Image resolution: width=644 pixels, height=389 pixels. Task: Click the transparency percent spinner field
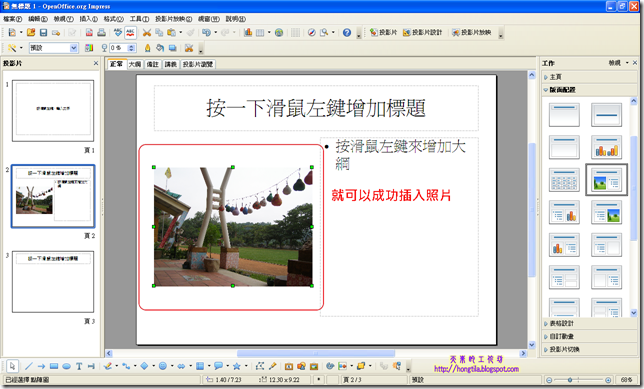(x=122, y=48)
